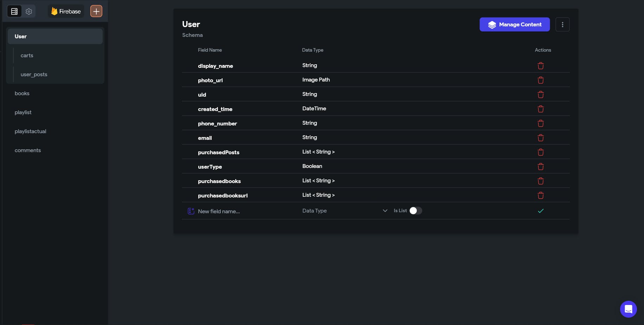Open the three-dot options menu
Viewport: 644px width, 325px height.
[x=562, y=25]
